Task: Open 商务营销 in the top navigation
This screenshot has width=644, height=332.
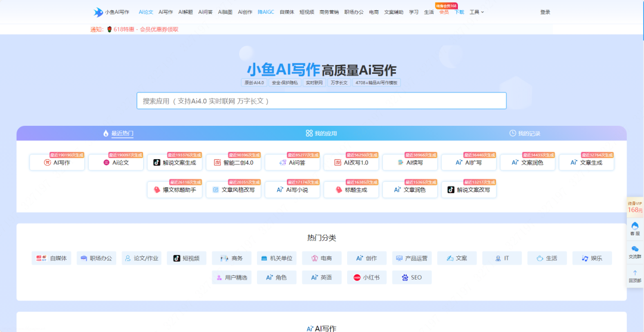Action: click(329, 13)
